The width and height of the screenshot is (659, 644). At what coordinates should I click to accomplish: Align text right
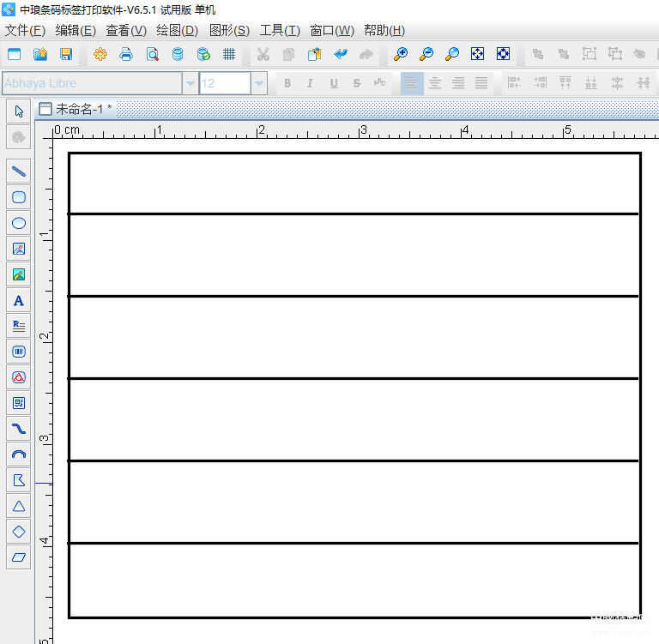(x=458, y=83)
